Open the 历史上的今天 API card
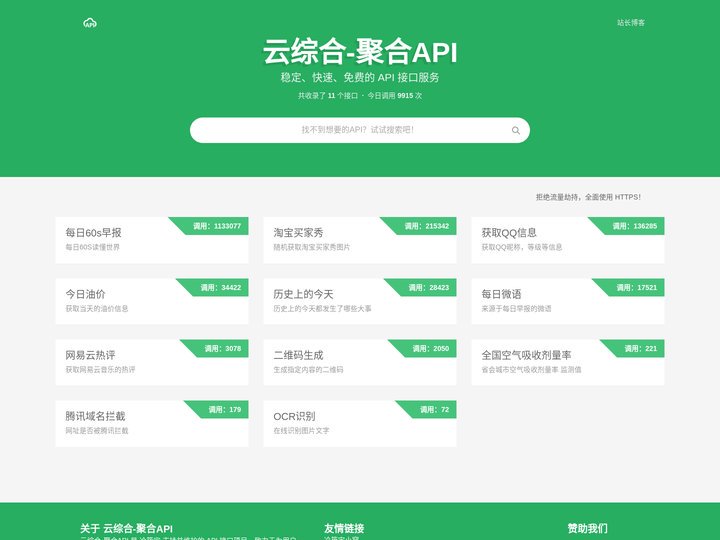 coord(360,301)
